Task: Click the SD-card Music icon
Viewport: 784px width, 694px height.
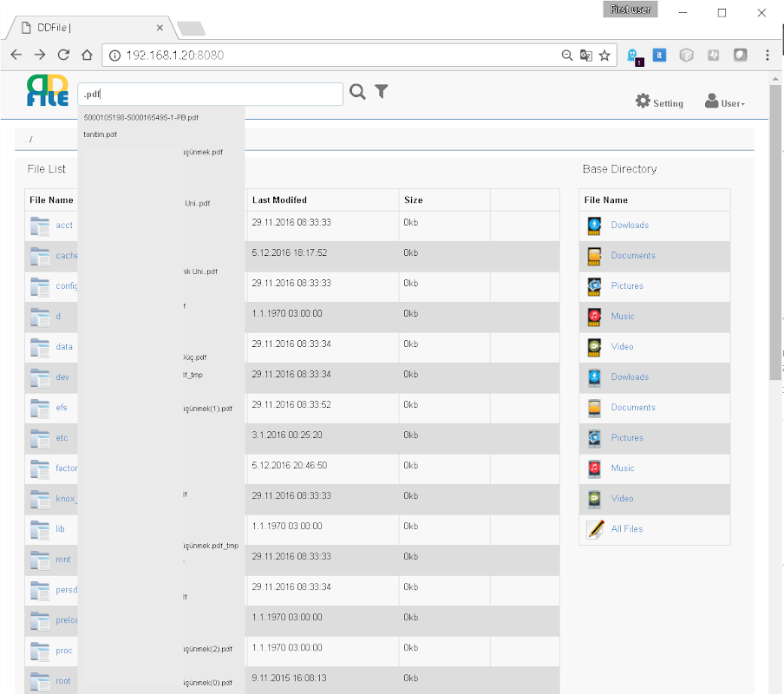Action: 594,316
